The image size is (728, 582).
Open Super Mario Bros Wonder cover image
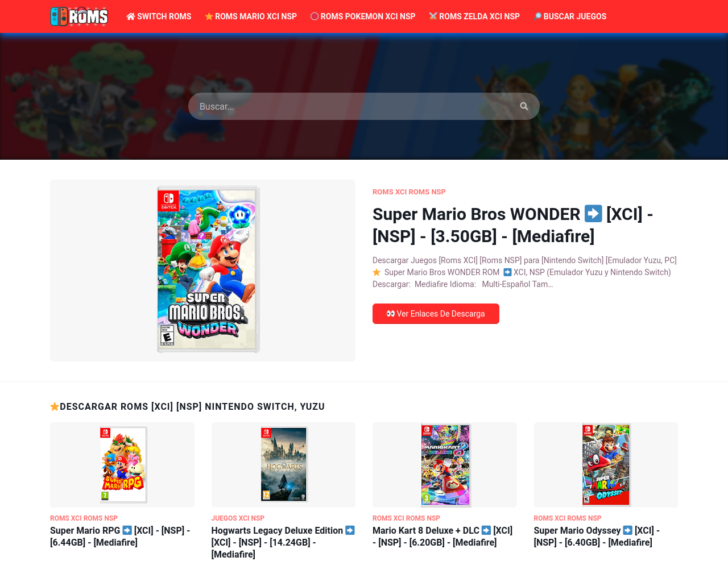tap(208, 270)
